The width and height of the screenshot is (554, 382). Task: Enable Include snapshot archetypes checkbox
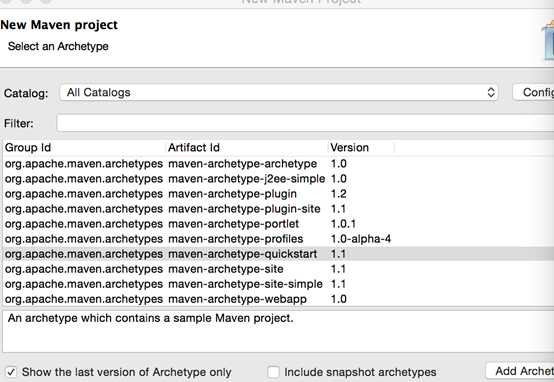point(273,372)
